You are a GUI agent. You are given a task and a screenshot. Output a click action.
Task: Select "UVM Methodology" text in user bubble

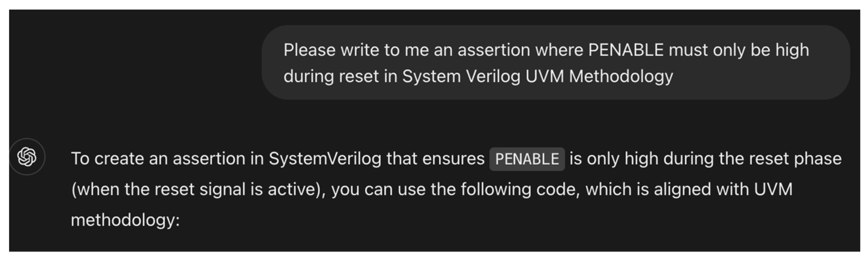pos(599,76)
